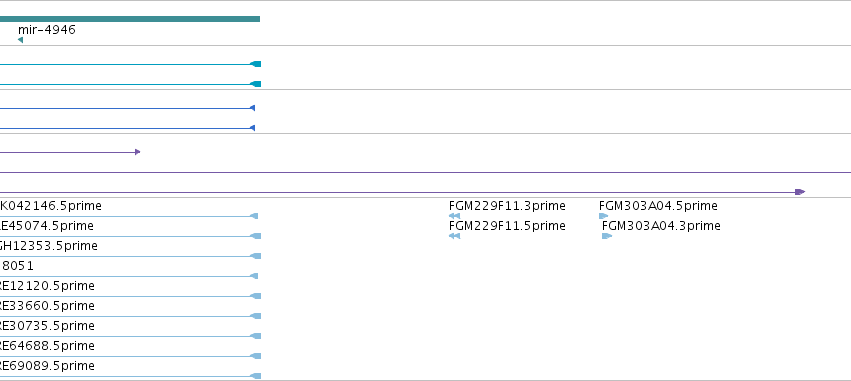Click the E64688.5prime EST end glyph
Screen dimensions: 851x381
coord(256,356)
